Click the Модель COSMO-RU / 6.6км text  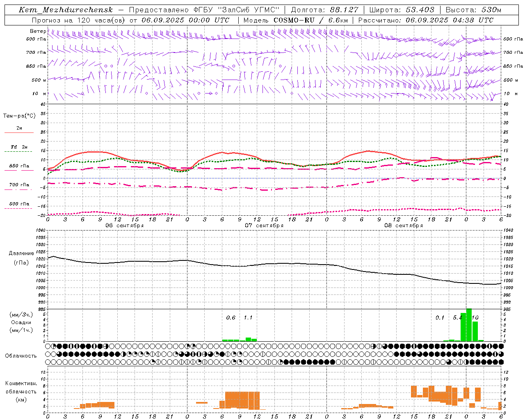(296, 20)
